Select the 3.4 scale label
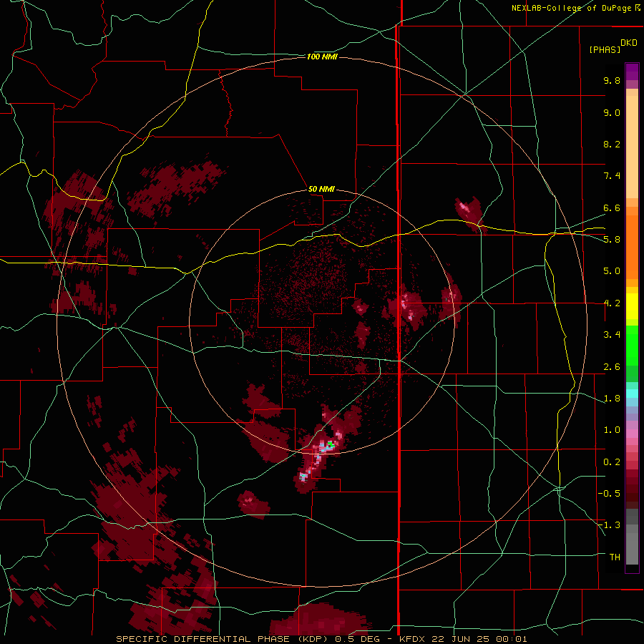Screen dimensions: 644x644 click(x=612, y=335)
